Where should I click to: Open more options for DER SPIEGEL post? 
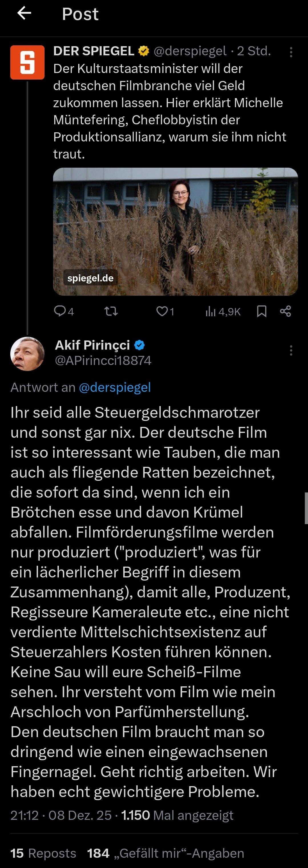[291, 52]
